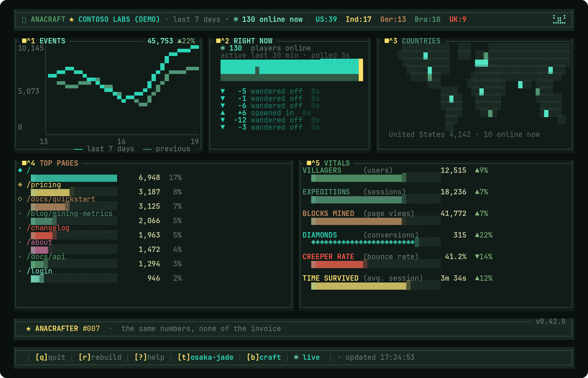This screenshot has width=588, height=378.
Task: Click the UK:9 country count
Action: (x=458, y=19)
